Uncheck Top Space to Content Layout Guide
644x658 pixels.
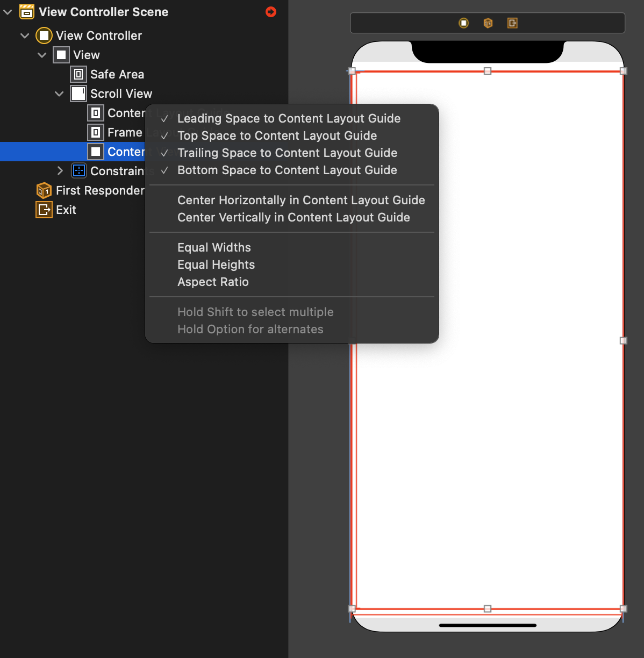[292, 135]
